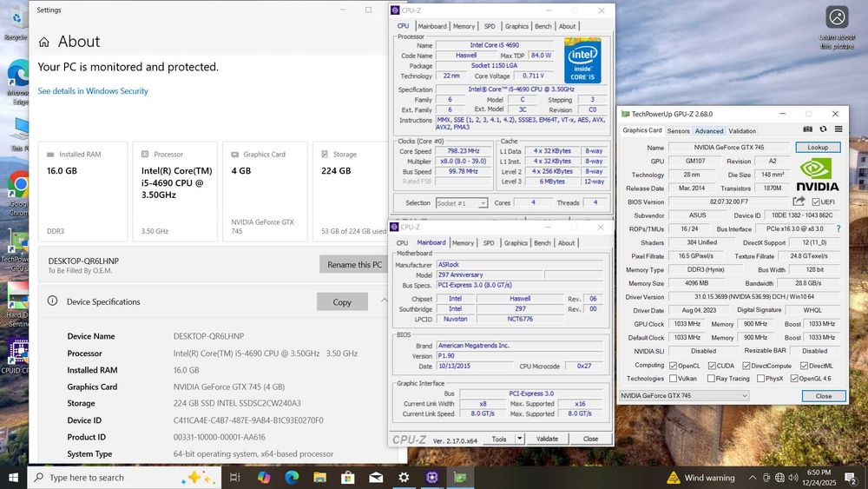Viewport: 868px width, 489px height.
Task: Open the Validation tab in GPU-Z
Action: pyautogui.click(x=742, y=131)
